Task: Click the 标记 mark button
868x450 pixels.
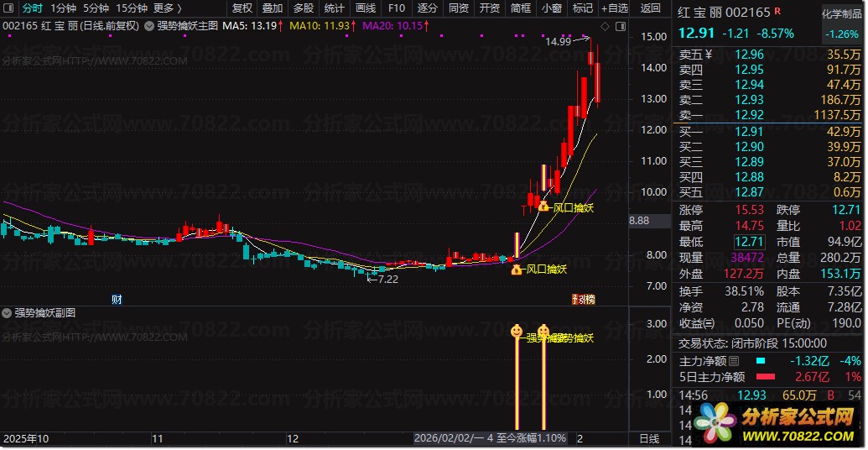Action: point(583,8)
